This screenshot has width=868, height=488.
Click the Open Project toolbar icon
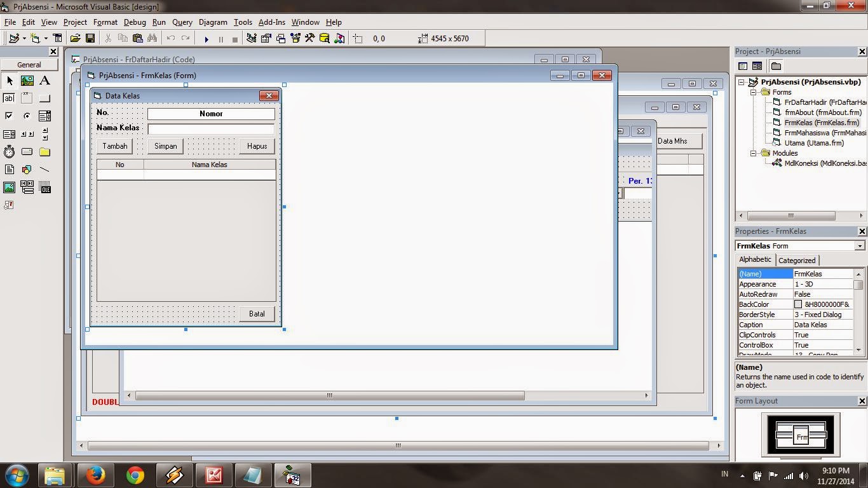click(75, 39)
